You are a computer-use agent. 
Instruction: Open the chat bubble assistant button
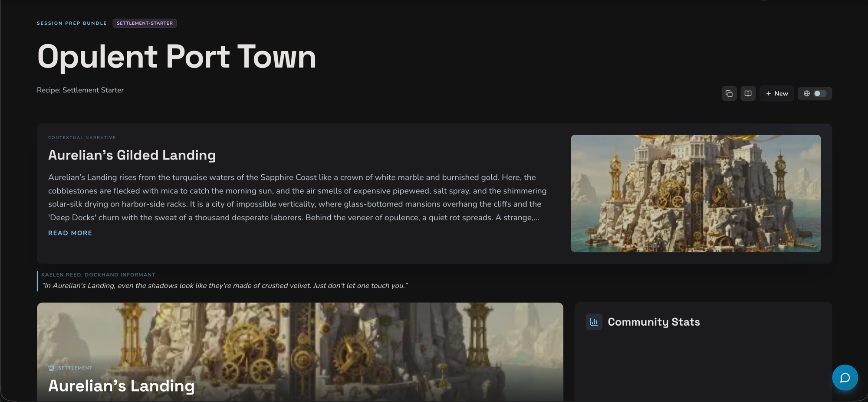[845, 378]
